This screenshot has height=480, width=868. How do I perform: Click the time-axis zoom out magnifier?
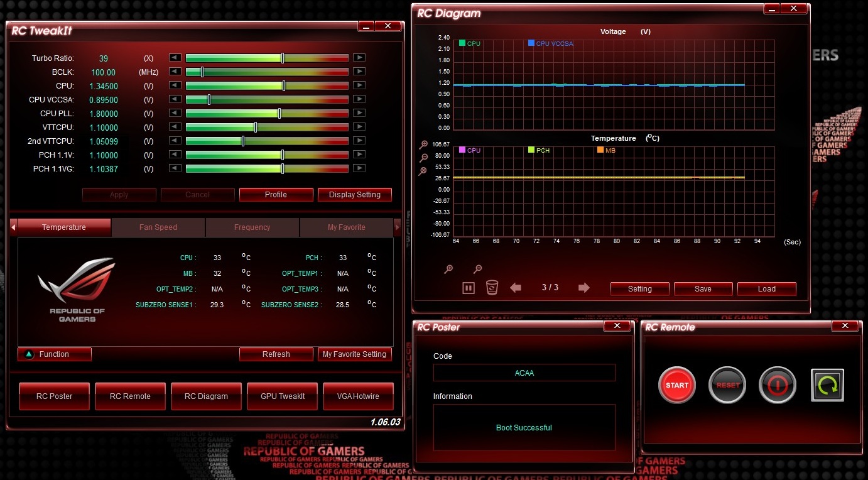click(477, 269)
